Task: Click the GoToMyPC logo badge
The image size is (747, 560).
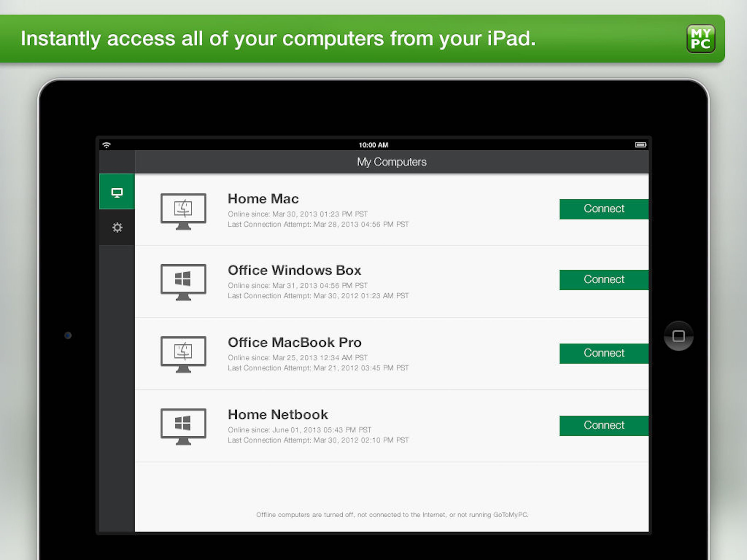Action: point(701,39)
